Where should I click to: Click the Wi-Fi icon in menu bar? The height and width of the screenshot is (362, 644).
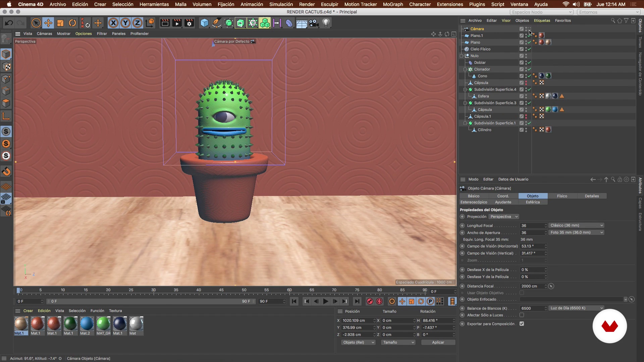[566, 4]
